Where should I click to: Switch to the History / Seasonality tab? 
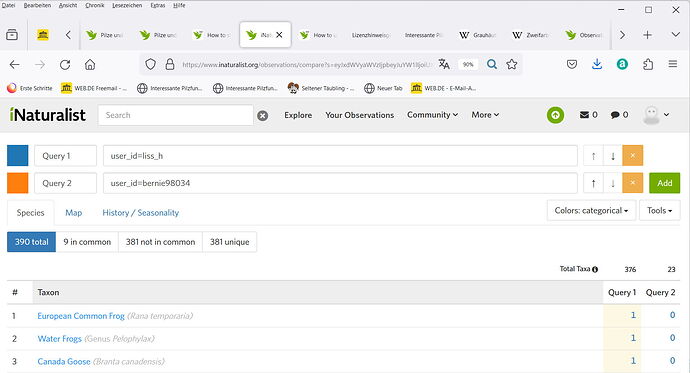click(x=140, y=213)
